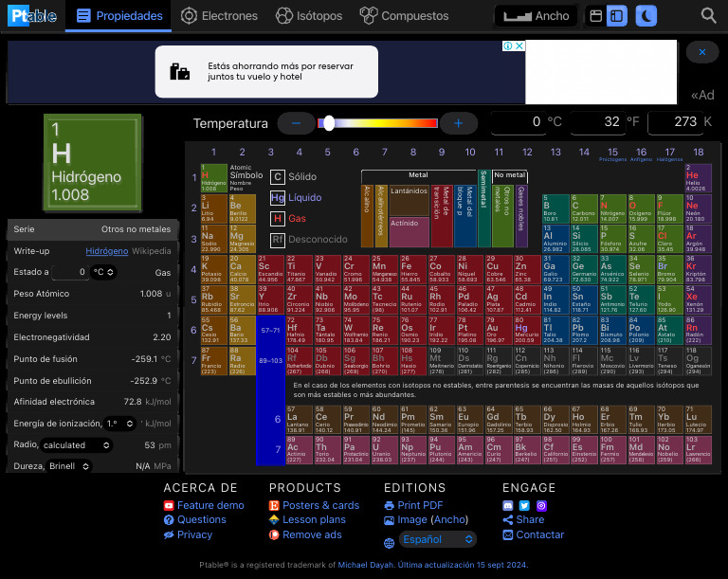Screen dimensions: 728x579
Task: Open the ionization energy 1.º dropdown
Action: pyautogui.click(x=119, y=424)
